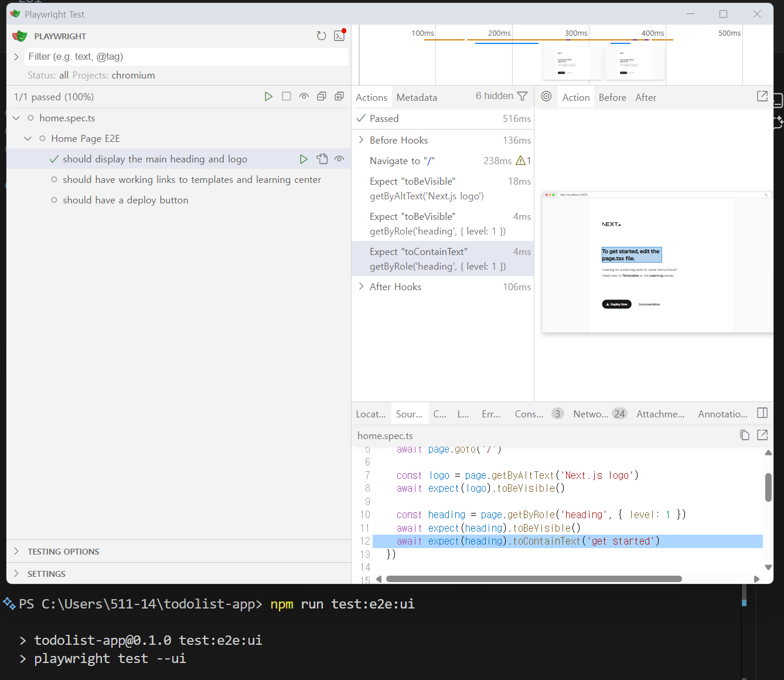The height and width of the screenshot is (680, 784).
Task: Open the Network tab
Action: click(x=600, y=414)
